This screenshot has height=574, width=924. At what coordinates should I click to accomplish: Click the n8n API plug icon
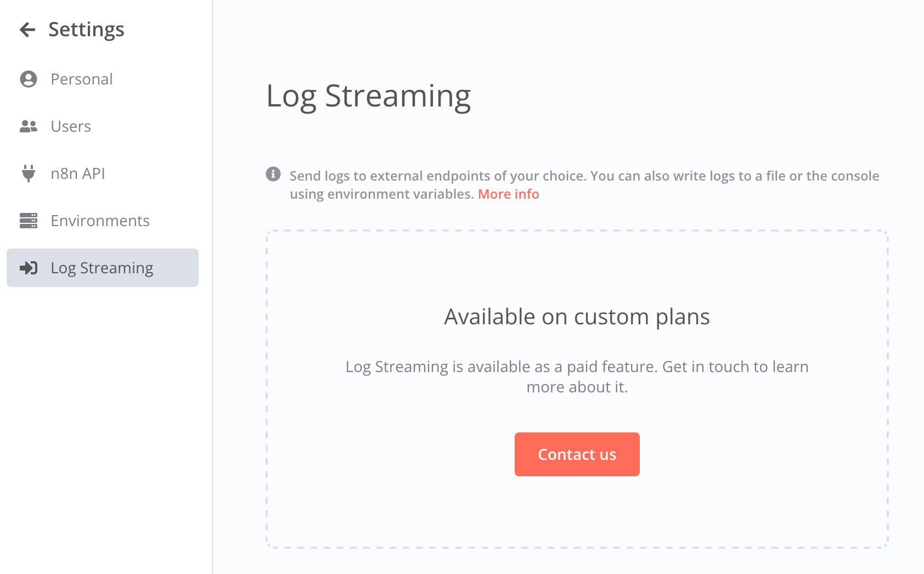(x=29, y=173)
